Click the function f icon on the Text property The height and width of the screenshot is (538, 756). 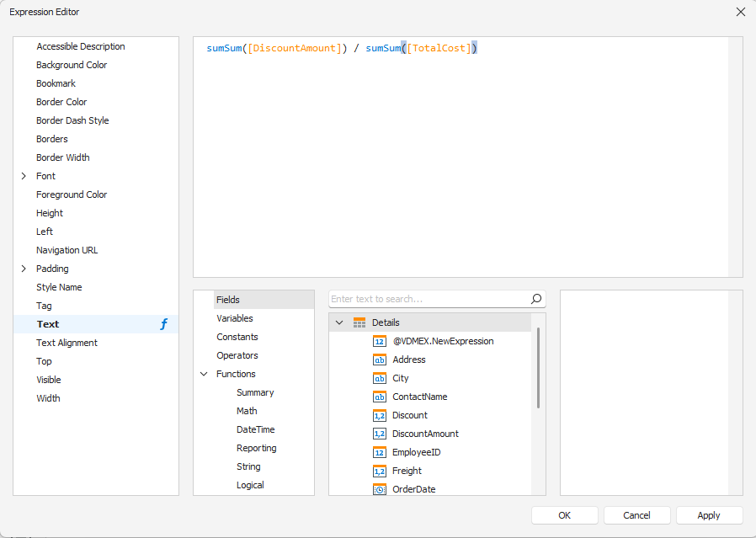(x=164, y=324)
